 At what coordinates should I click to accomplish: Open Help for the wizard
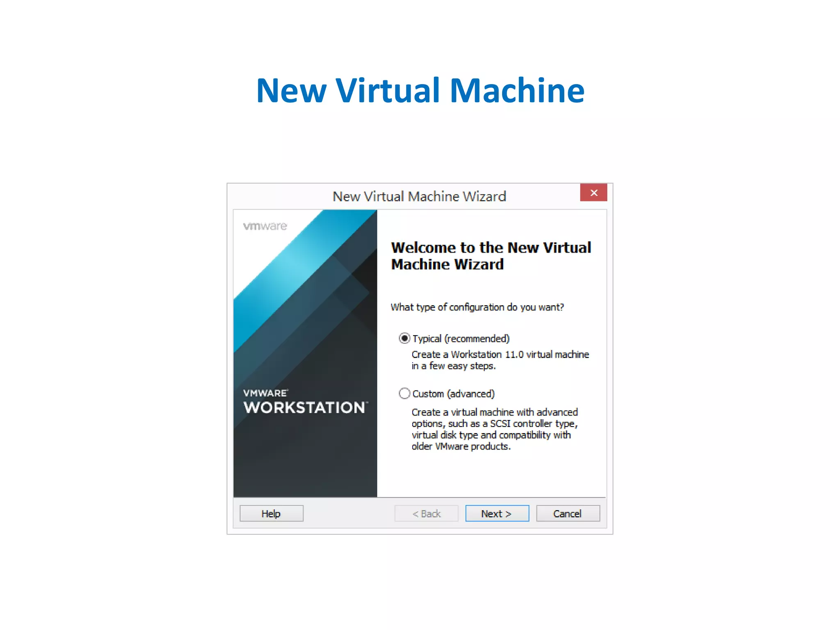(x=271, y=514)
